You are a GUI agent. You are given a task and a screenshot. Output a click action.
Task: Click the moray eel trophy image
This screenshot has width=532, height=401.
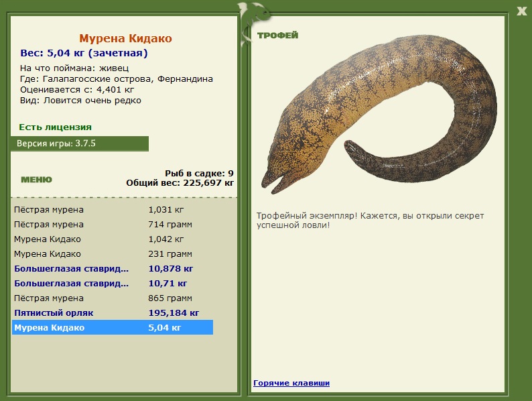[x=379, y=114]
